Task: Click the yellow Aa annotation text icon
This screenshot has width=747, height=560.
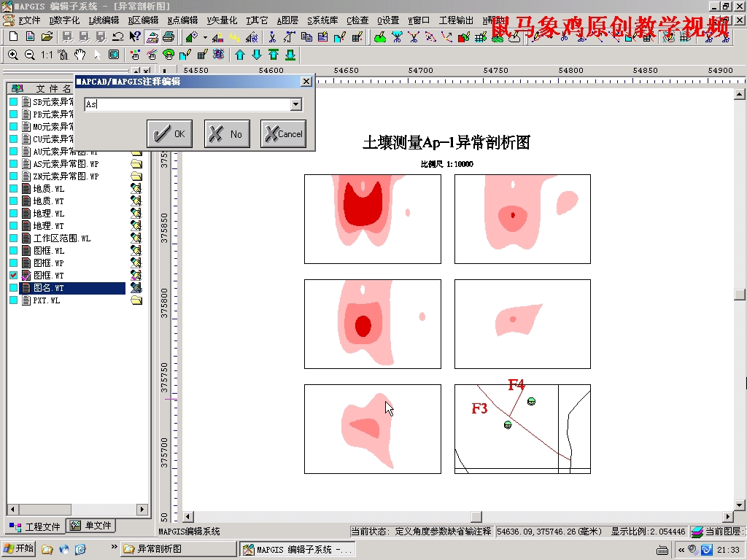Action: (x=234, y=36)
